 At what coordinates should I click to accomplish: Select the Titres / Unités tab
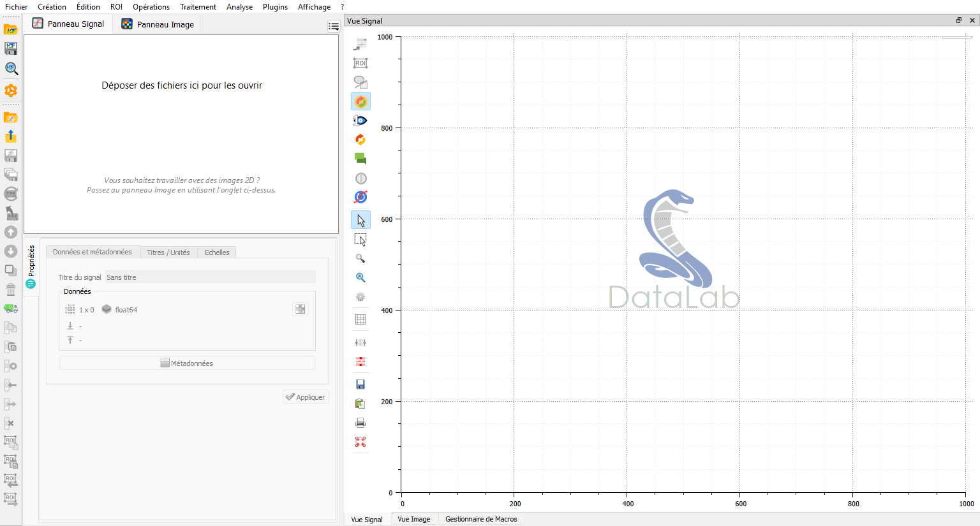[168, 252]
